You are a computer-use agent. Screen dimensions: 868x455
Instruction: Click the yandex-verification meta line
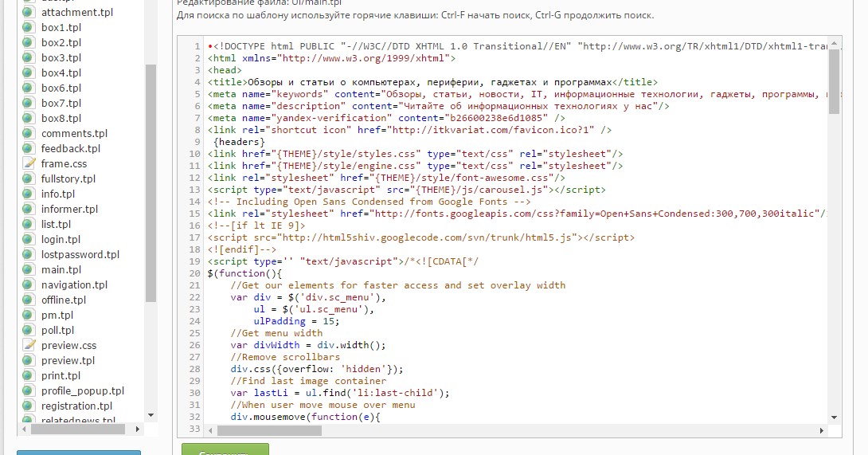(386, 118)
